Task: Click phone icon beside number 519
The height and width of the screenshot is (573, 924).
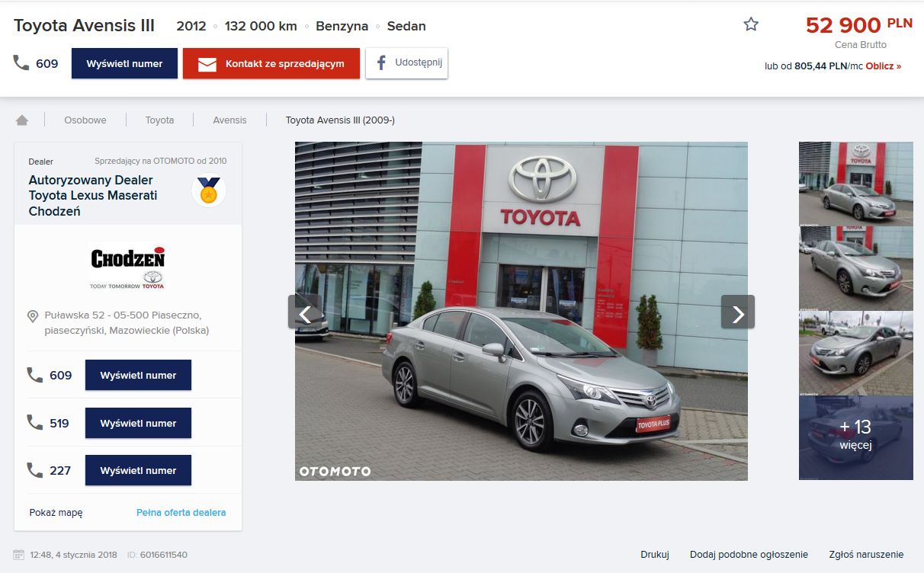Action: pyautogui.click(x=35, y=422)
